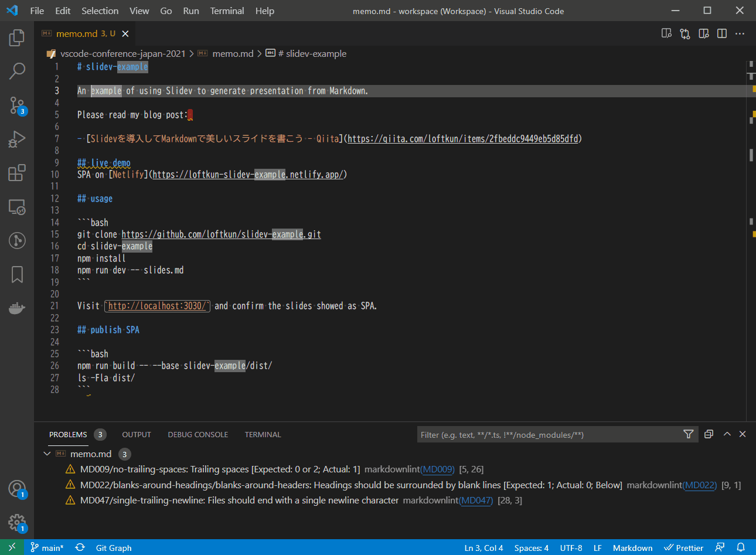Open the remote window indicator
Image resolution: width=756 pixels, height=555 pixels.
pos(12,547)
